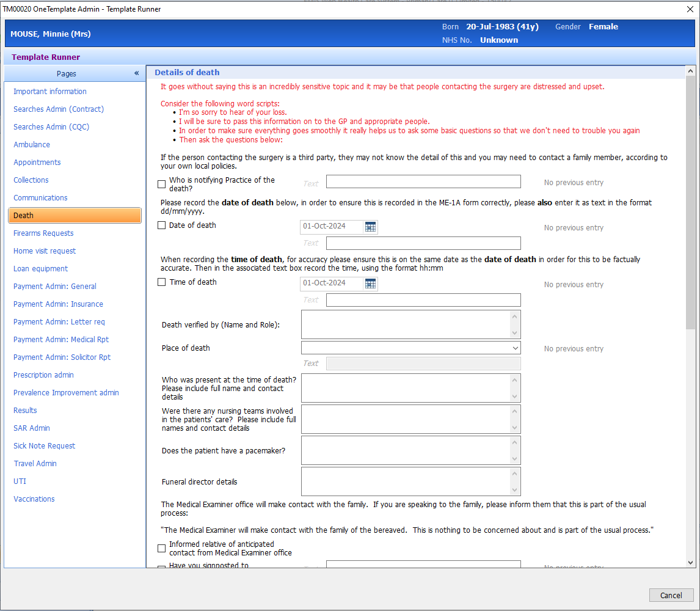
Task: Open Payment Admin: Insurance page
Action: [58, 304]
